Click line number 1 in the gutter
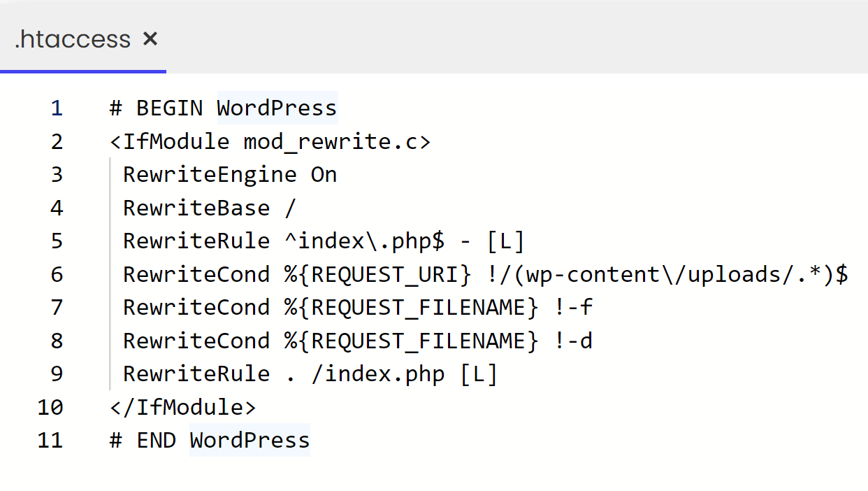The image size is (868, 491). click(x=56, y=108)
